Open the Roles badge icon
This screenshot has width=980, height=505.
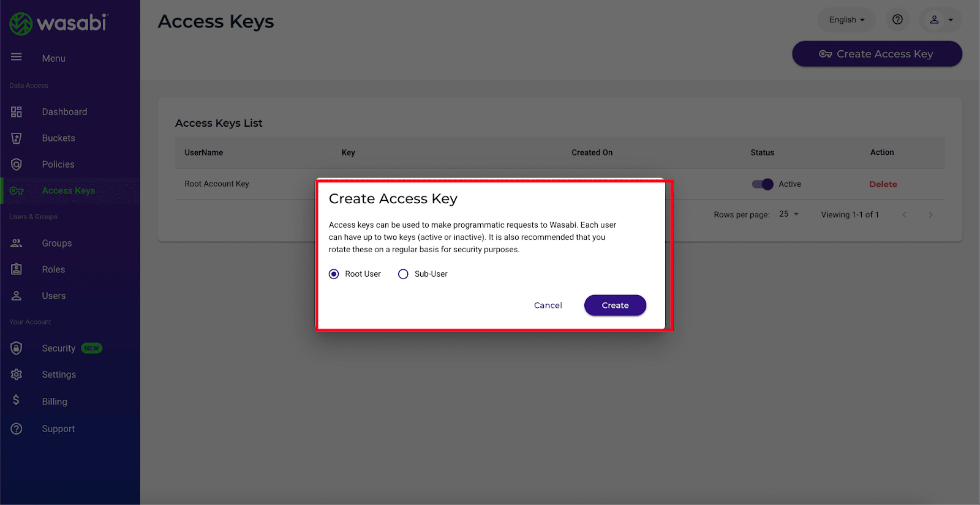[17, 269]
